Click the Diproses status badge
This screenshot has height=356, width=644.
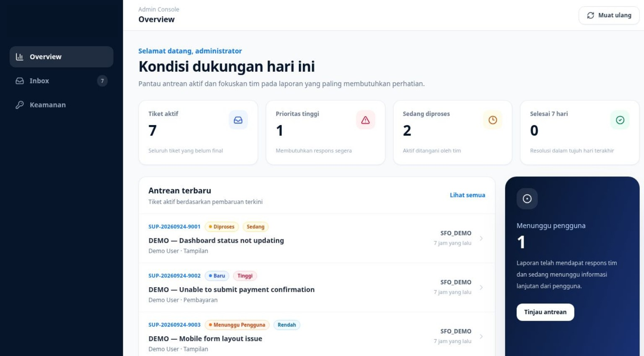pos(222,227)
